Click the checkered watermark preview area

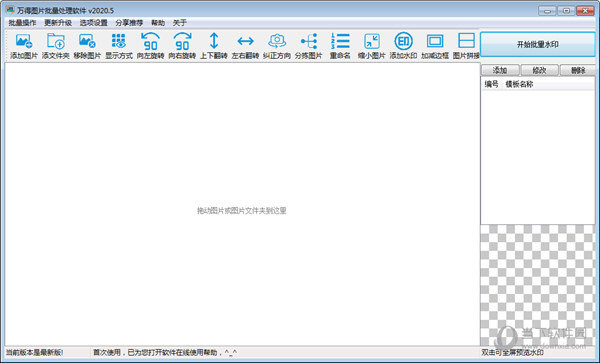(x=538, y=285)
